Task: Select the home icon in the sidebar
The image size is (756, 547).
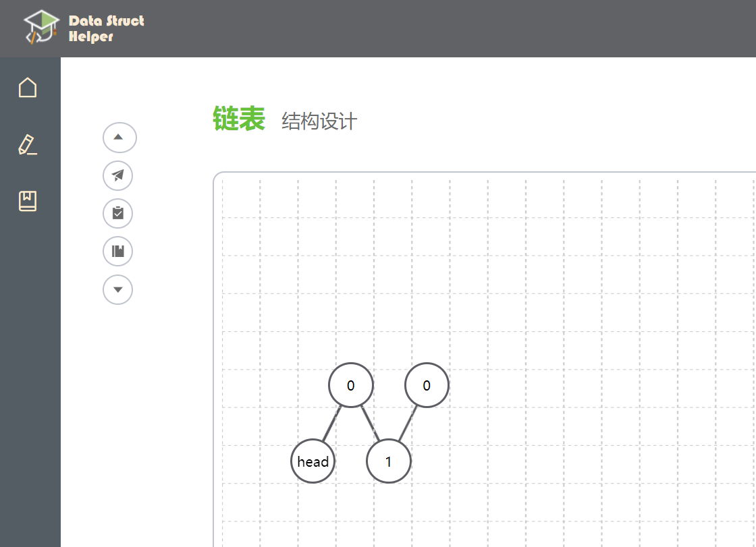Action: tap(28, 87)
